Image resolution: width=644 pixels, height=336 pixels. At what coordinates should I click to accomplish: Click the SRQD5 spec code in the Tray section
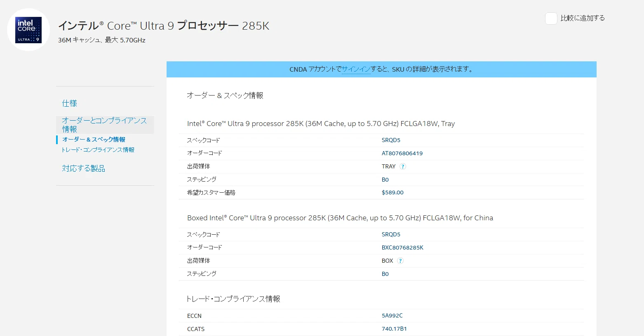click(391, 140)
